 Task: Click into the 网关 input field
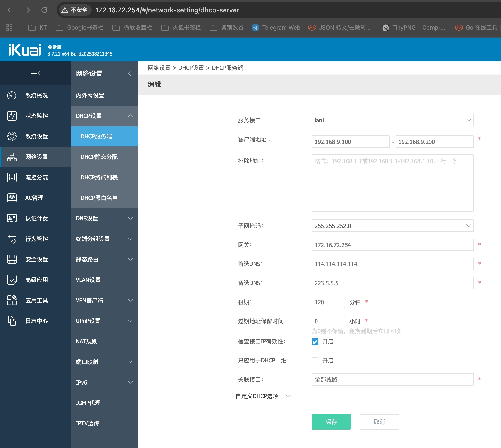tap(392, 245)
